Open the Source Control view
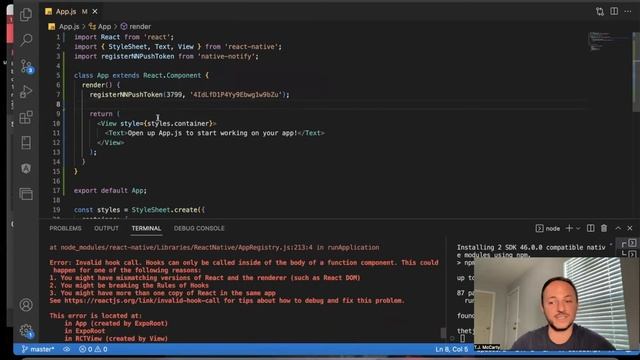The width and height of the screenshot is (640, 360). click(27, 66)
